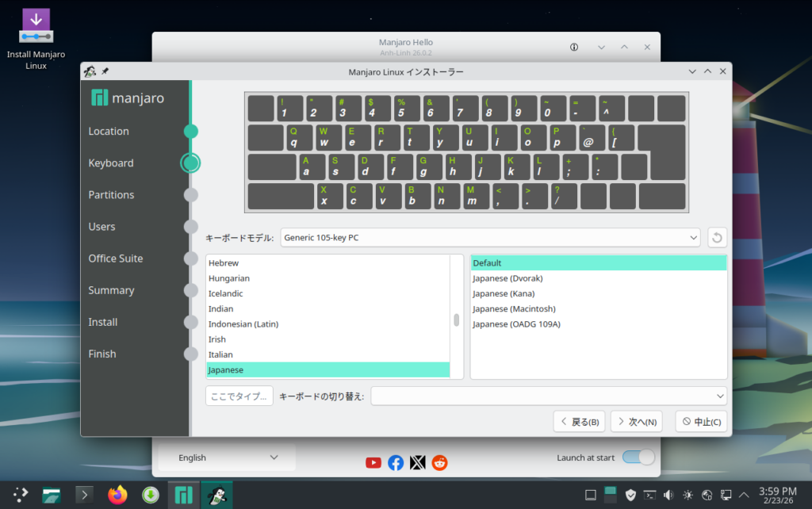Open the YouTube link icon
Image resolution: width=812 pixels, height=509 pixels.
click(x=373, y=463)
